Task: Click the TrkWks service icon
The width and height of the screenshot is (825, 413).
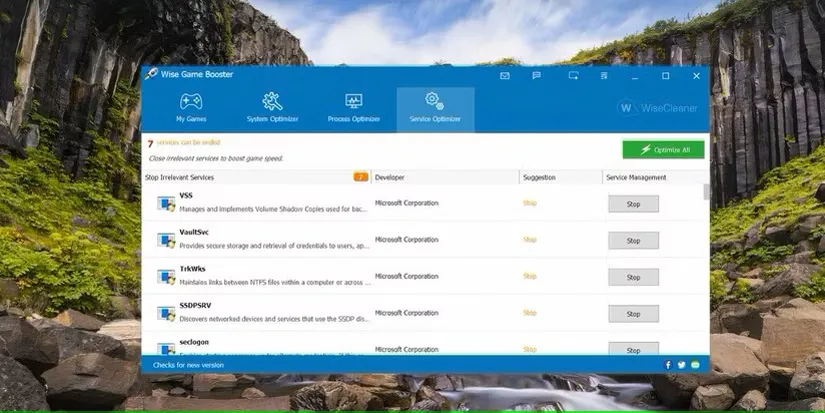Action: (166, 277)
